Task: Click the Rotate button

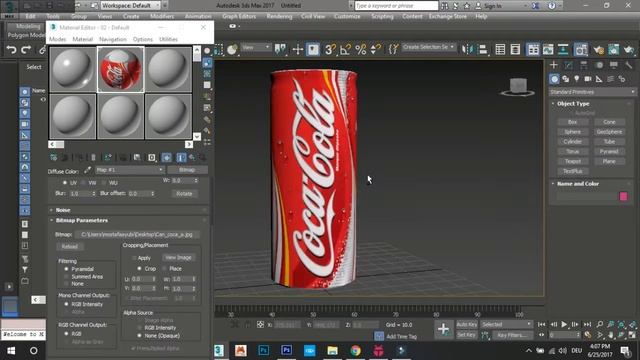Action: pos(184,193)
